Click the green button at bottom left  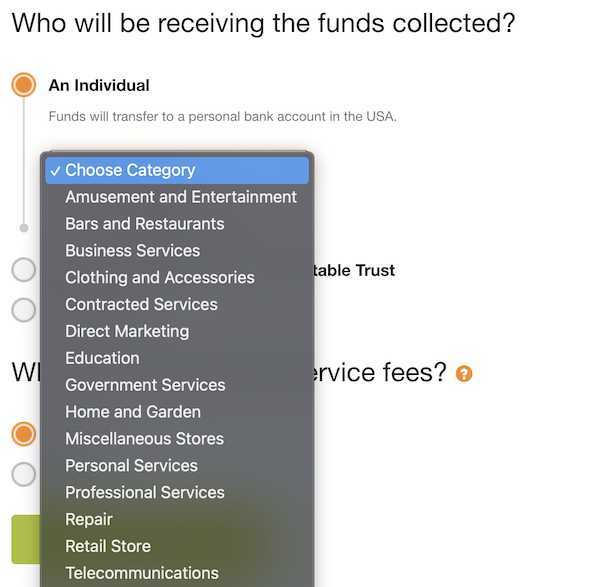click(x=26, y=540)
